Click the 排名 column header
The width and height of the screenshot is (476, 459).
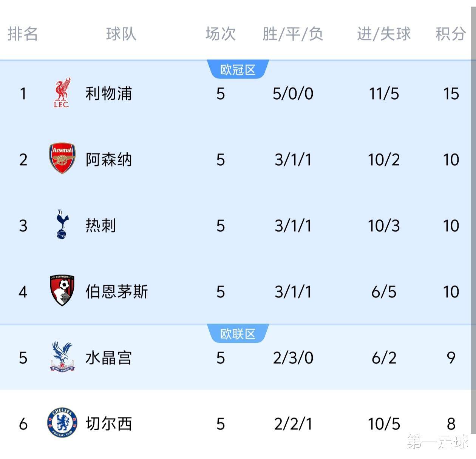click(x=23, y=34)
